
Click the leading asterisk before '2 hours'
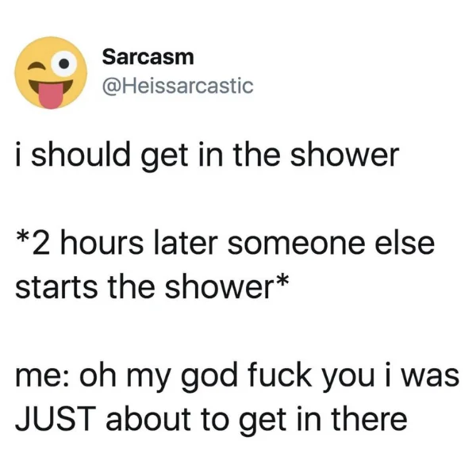(22, 238)
